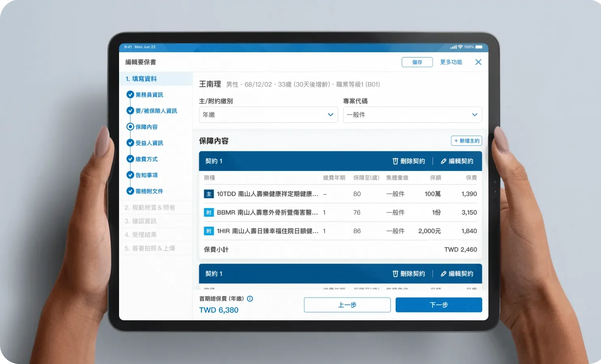Select the BBMR 南山人壽意外骨折暨傷害 row

pyautogui.click(x=341, y=213)
